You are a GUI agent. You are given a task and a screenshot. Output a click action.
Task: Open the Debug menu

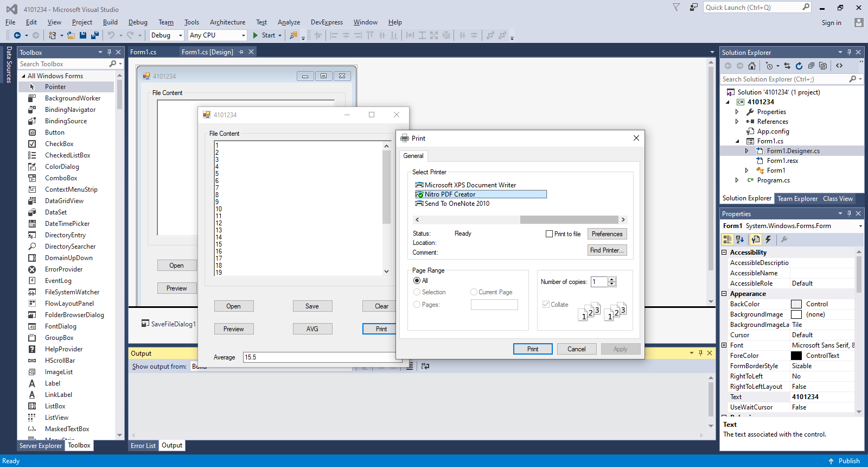(x=138, y=22)
